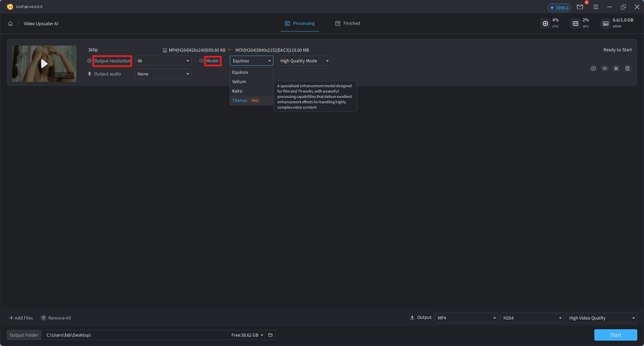Open the hamburger main menu
The width and height of the screenshot is (644, 346).
[x=596, y=7]
